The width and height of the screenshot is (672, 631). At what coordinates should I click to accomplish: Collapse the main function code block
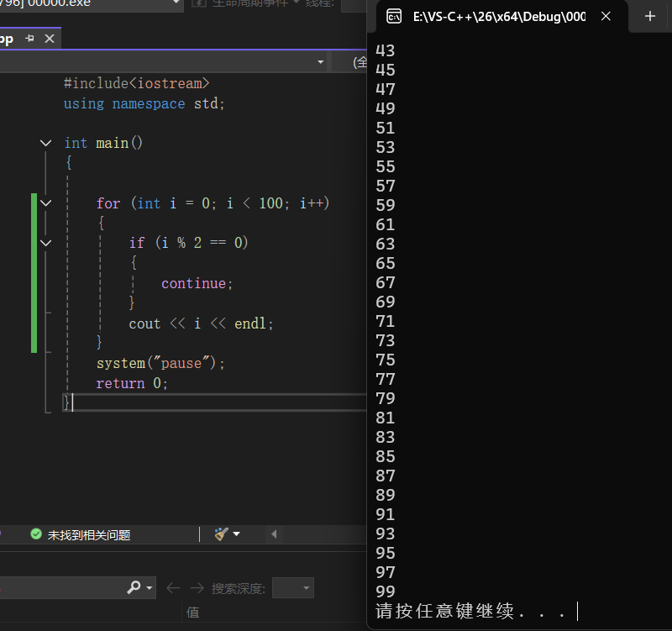(45, 143)
